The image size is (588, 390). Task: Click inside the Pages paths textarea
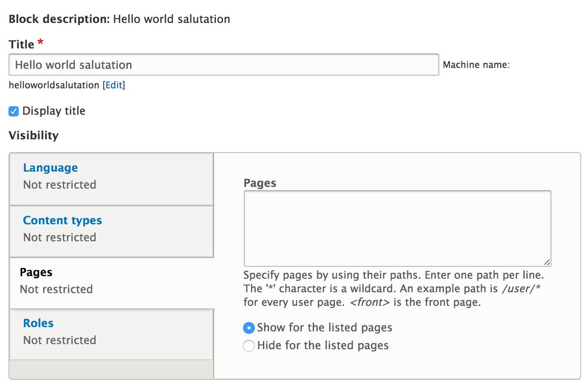click(397, 229)
